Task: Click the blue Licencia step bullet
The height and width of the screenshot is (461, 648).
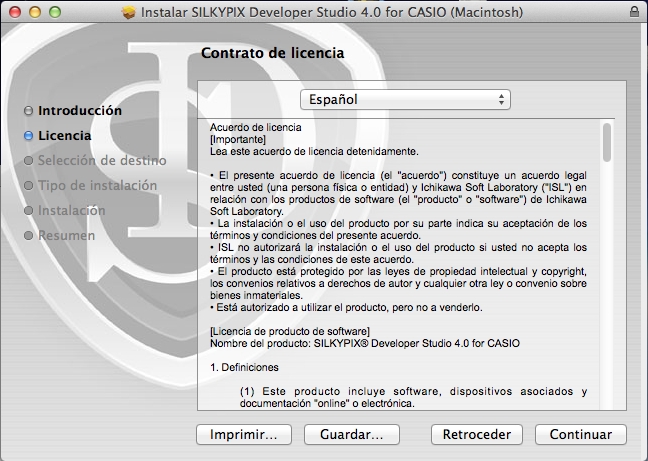Action: 29,135
